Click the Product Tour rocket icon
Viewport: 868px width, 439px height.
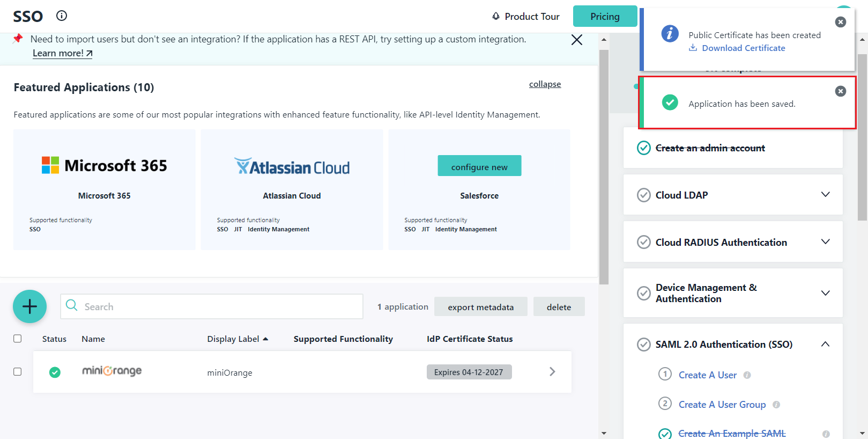[496, 16]
